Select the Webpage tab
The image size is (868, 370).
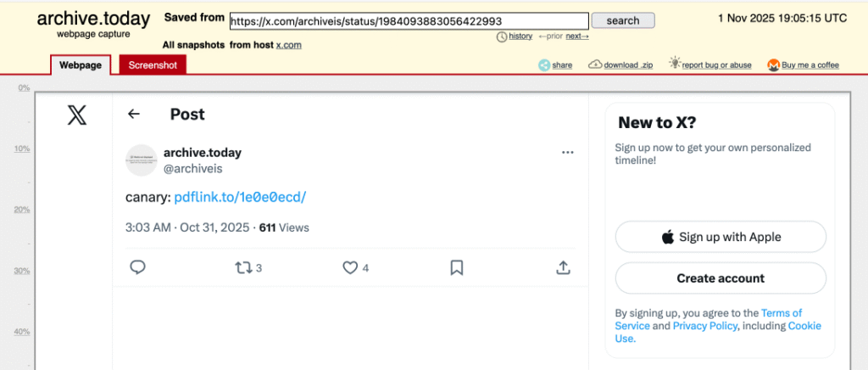point(81,65)
